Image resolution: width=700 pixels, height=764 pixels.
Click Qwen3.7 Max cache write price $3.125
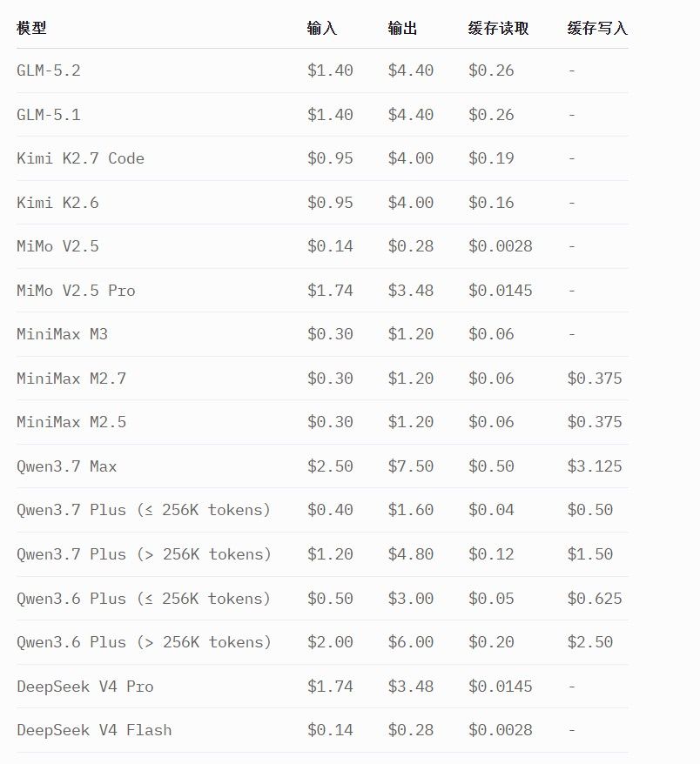click(595, 466)
